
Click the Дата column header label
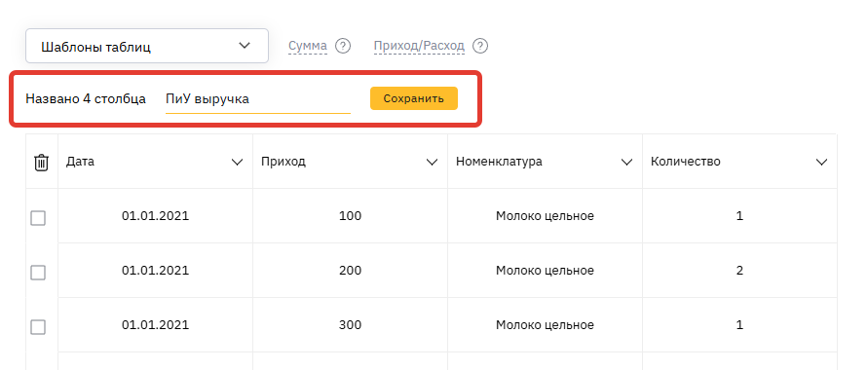(80, 162)
